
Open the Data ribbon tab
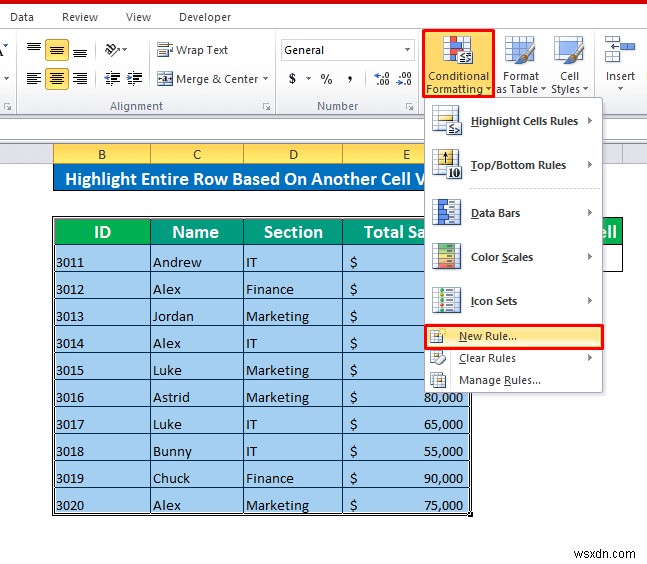click(22, 17)
